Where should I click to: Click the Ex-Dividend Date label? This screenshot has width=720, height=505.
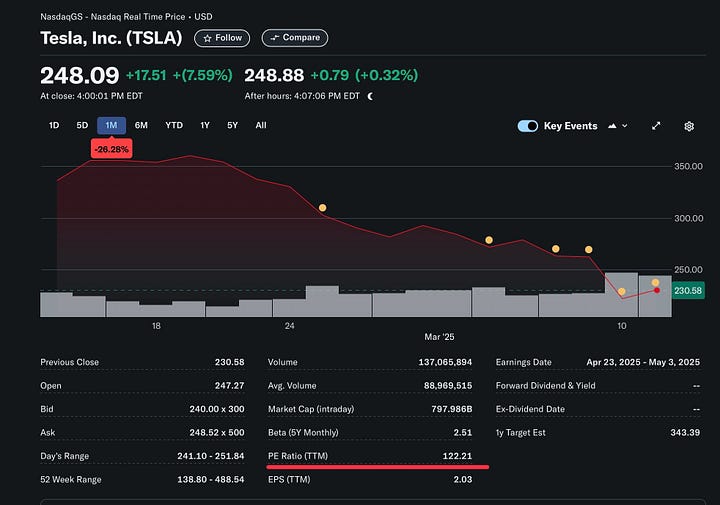pos(530,409)
